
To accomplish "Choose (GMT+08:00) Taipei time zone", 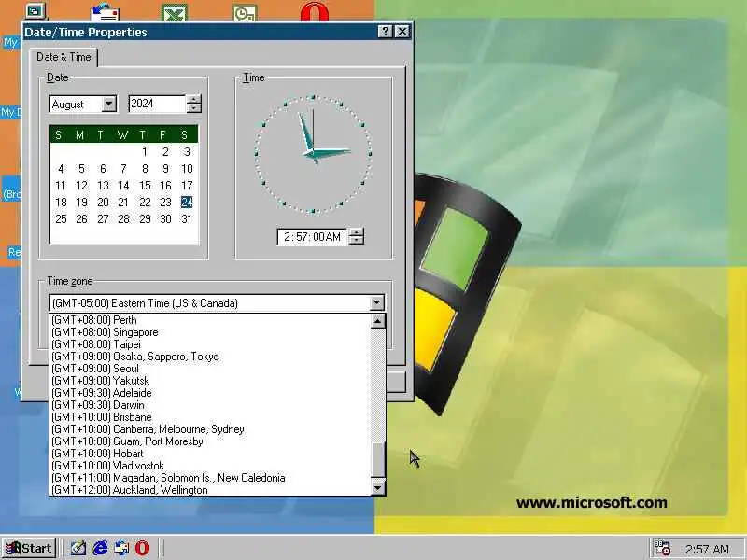I will tap(209, 344).
